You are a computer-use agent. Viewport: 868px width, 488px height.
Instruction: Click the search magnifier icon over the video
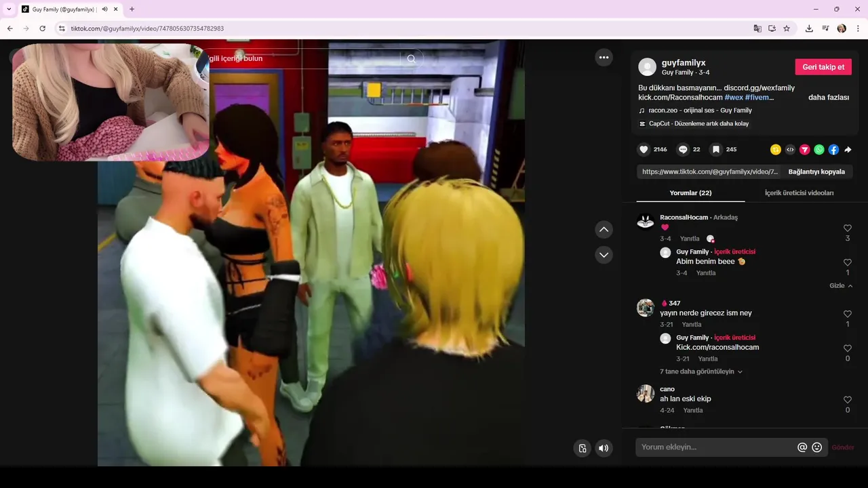tap(411, 59)
